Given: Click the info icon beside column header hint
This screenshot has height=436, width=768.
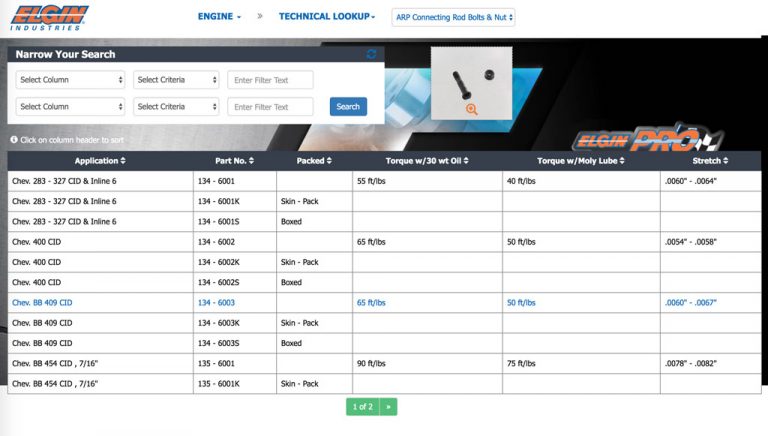Looking at the screenshot, I should pos(14,140).
